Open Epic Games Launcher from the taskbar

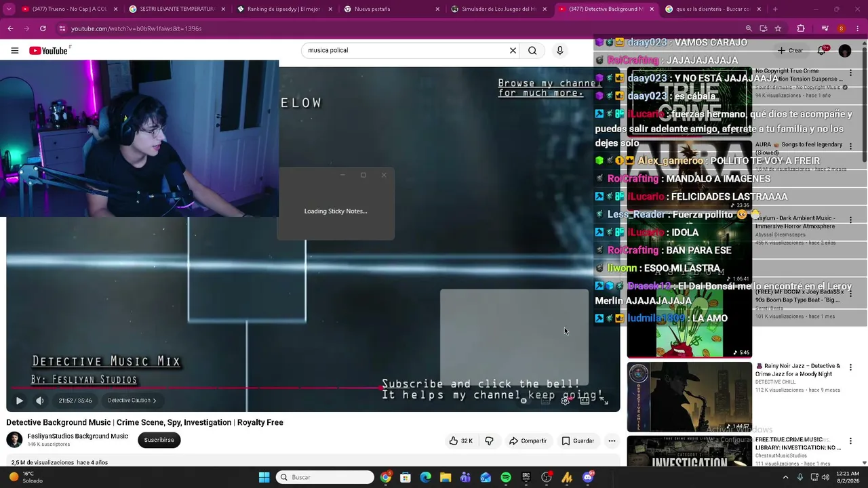[526, 477]
